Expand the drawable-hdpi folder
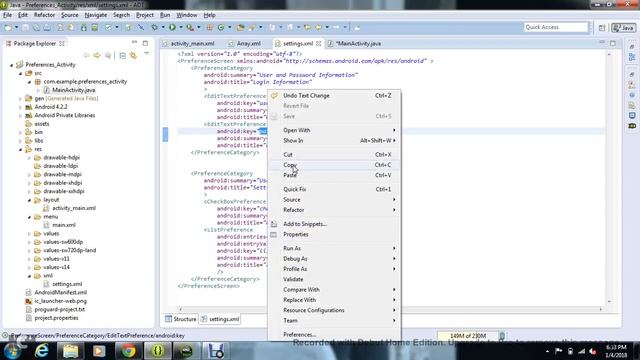This screenshot has height=360, width=640. point(29,158)
